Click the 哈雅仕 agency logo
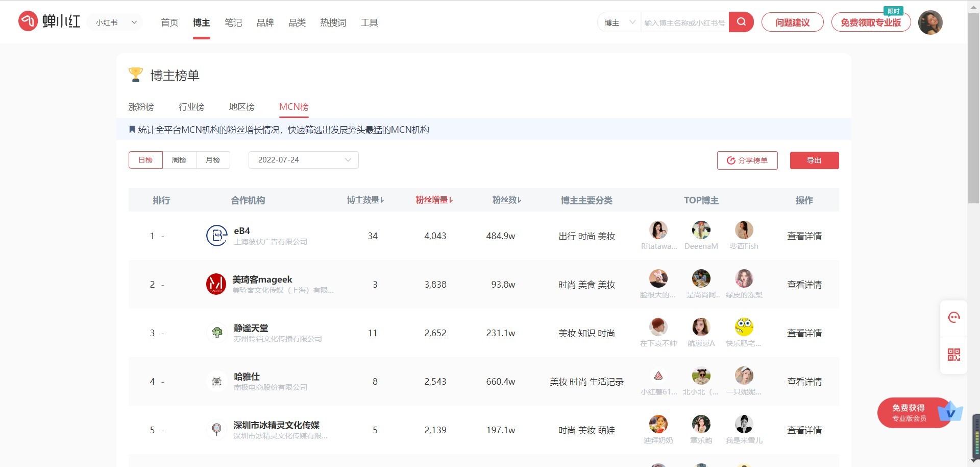 (216, 381)
